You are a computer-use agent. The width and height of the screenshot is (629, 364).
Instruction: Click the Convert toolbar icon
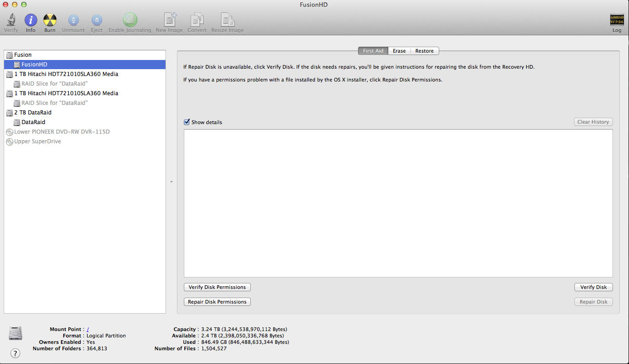pyautogui.click(x=197, y=20)
